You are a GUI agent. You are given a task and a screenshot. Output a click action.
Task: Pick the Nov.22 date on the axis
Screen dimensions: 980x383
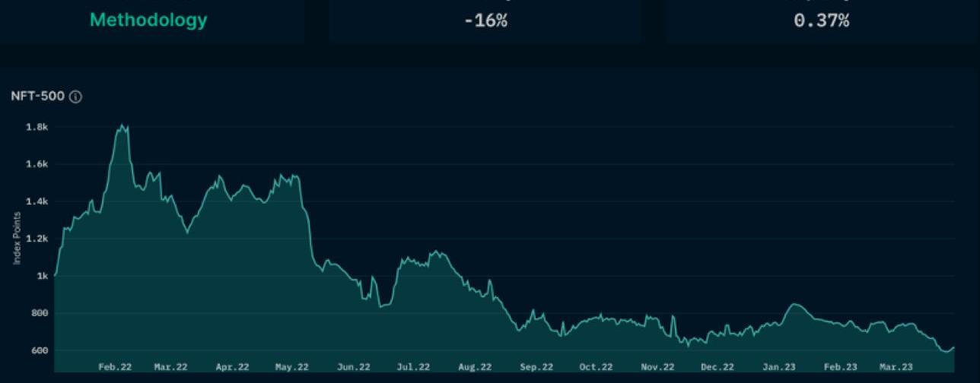pos(657,367)
